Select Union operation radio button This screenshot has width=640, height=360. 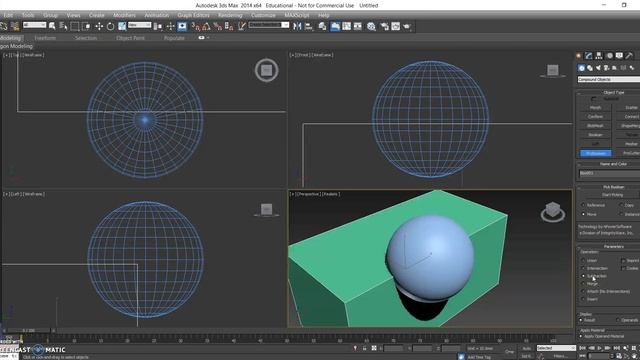click(x=583, y=260)
